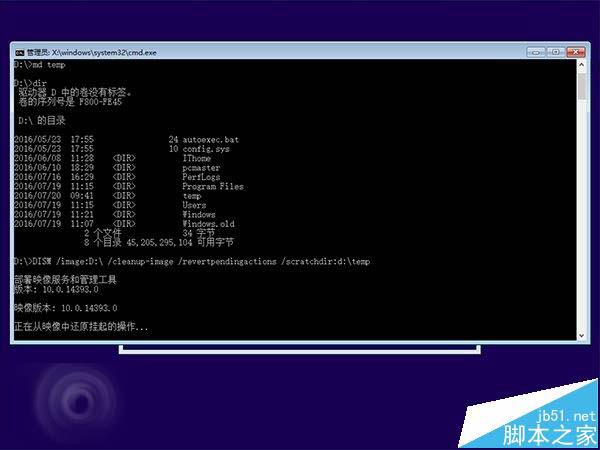Click the DISM /image:D:\ command line
The width and height of the screenshot is (600, 450).
[x=192, y=261]
